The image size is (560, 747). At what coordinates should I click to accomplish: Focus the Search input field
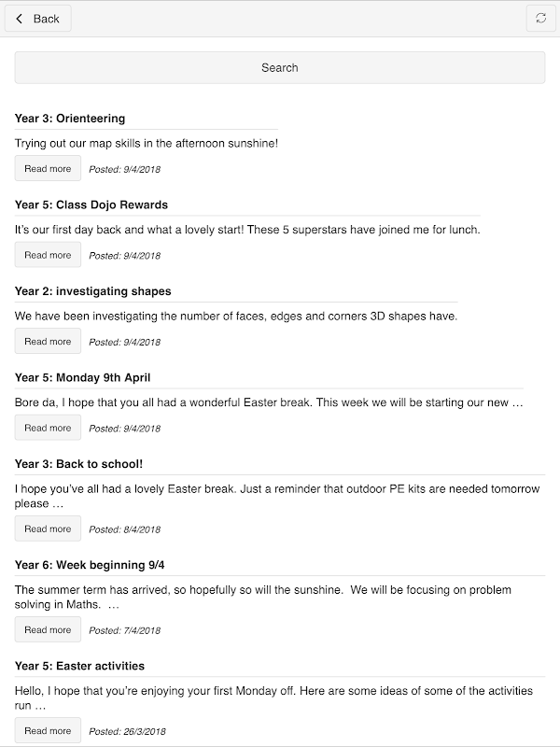click(x=279, y=67)
